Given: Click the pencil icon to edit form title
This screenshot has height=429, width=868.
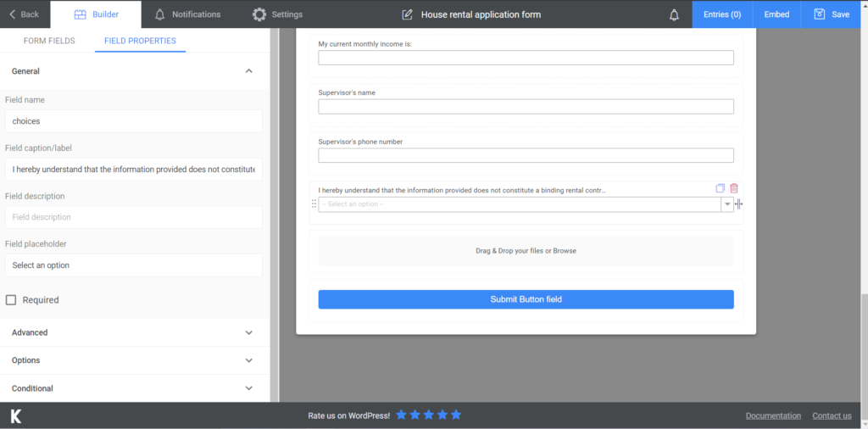Looking at the screenshot, I should point(407,14).
